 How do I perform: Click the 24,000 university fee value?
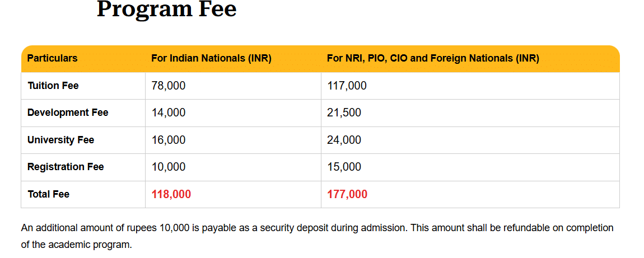(344, 140)
